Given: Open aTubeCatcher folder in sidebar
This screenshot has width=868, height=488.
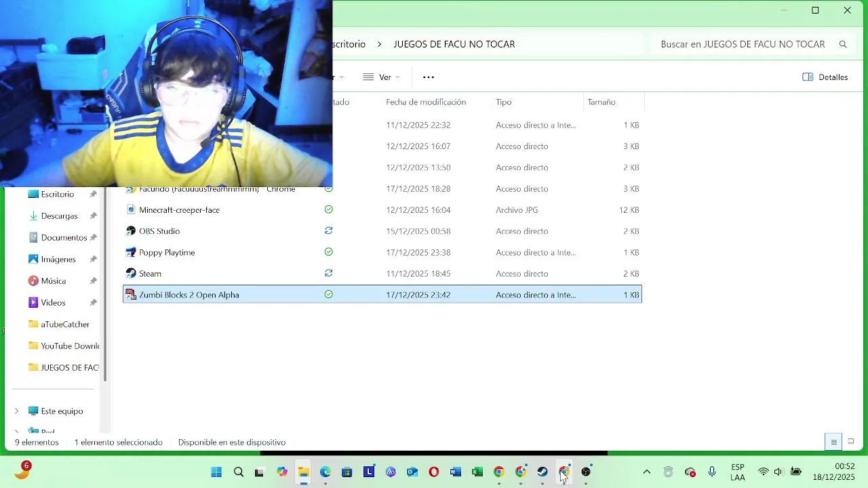Looking at the screenshot, I should click(x=64, y=325).
